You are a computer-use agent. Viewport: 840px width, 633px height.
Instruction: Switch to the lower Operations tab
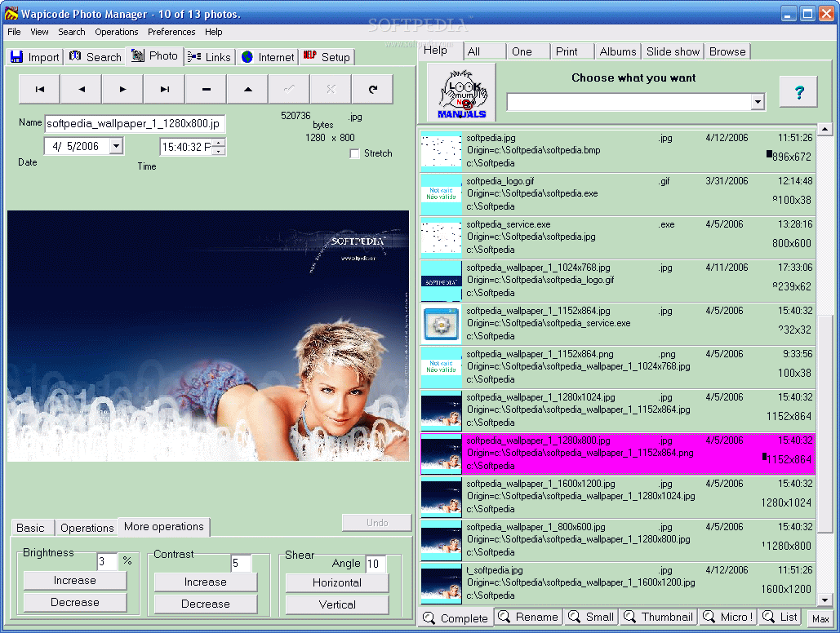point(87,528)
